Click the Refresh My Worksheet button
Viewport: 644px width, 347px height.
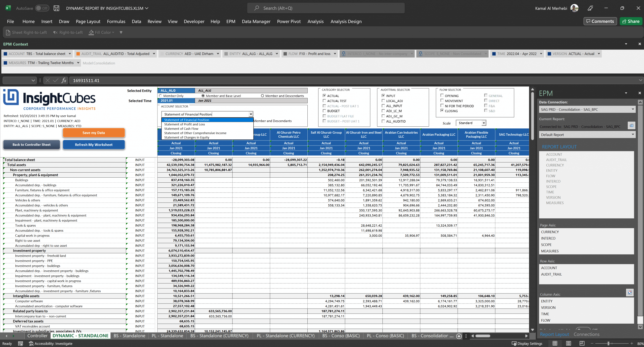(x=94, y=144)
